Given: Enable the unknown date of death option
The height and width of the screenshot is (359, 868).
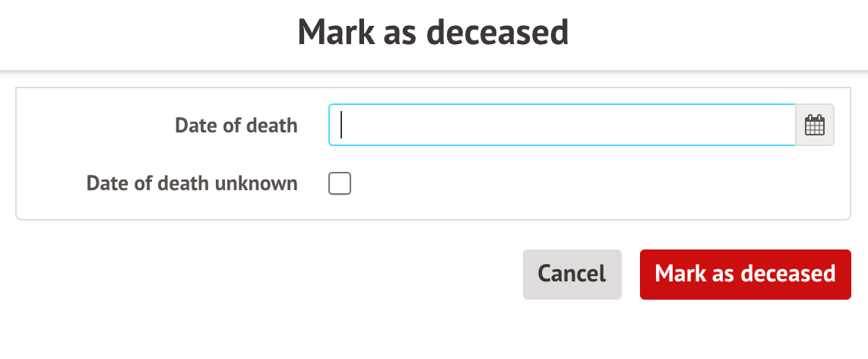Looking at the screenshot, I should tap(339, 183).
